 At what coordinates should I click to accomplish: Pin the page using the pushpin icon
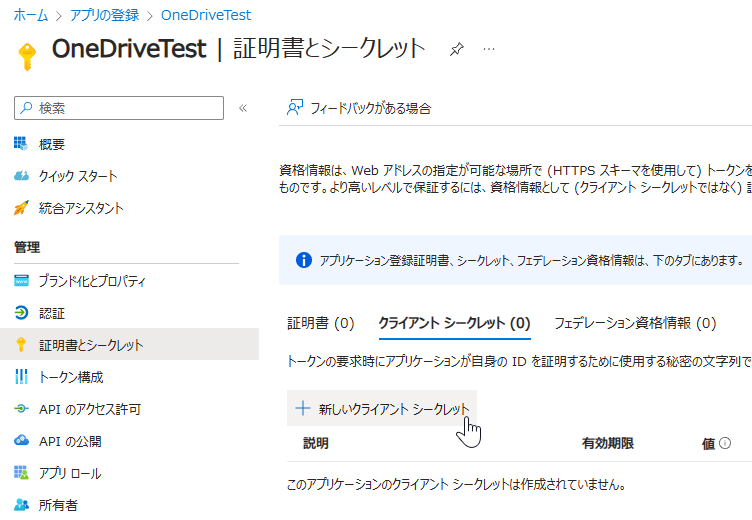tap(456, 49)
